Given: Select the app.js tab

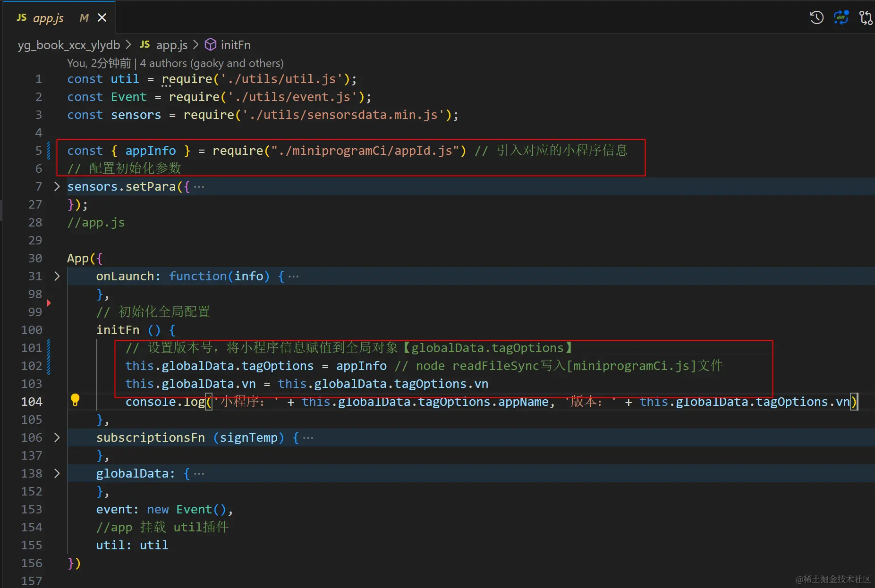Looking at the screenshot, I should (x=59, y=18).
